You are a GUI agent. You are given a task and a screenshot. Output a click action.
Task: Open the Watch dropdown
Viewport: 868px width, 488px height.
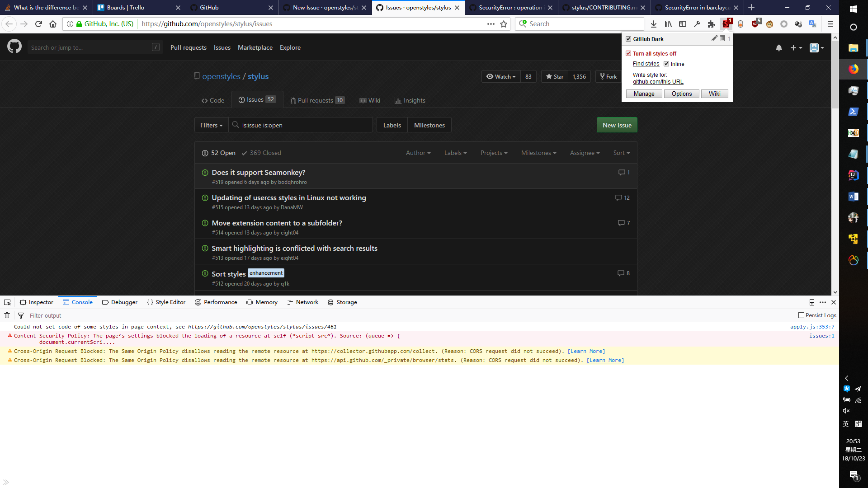click(x=500, y=76)
